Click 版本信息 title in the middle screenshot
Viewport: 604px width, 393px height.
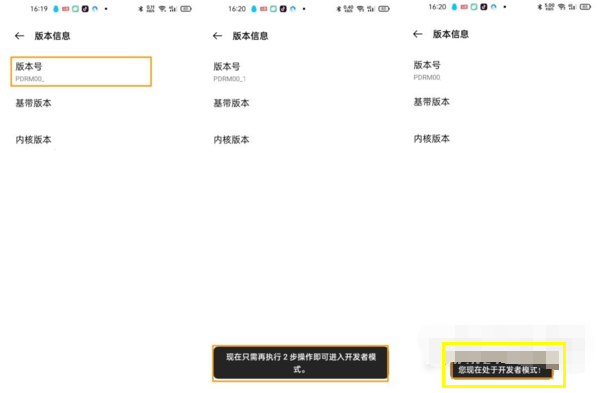[250, 36]
